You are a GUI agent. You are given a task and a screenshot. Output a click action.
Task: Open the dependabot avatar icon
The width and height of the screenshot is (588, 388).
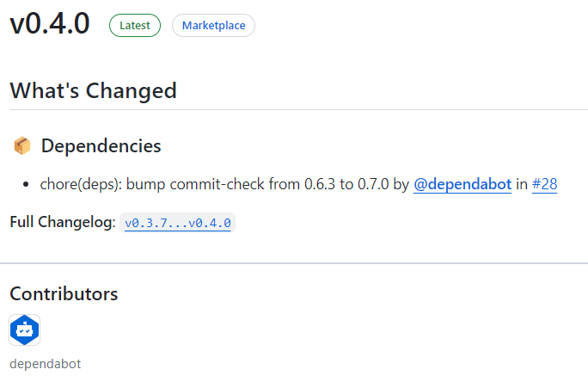(x=24, y=330)
